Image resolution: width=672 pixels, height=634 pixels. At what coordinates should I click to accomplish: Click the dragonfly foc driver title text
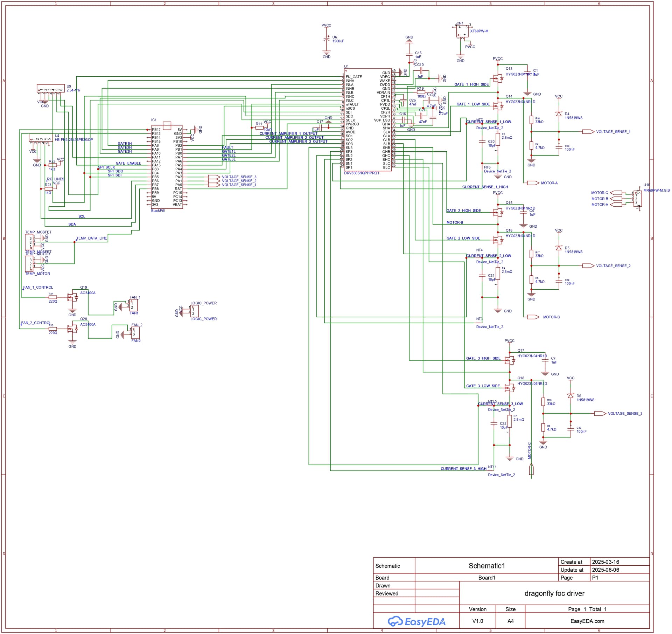pyautogui.click(x=554, y=593)
